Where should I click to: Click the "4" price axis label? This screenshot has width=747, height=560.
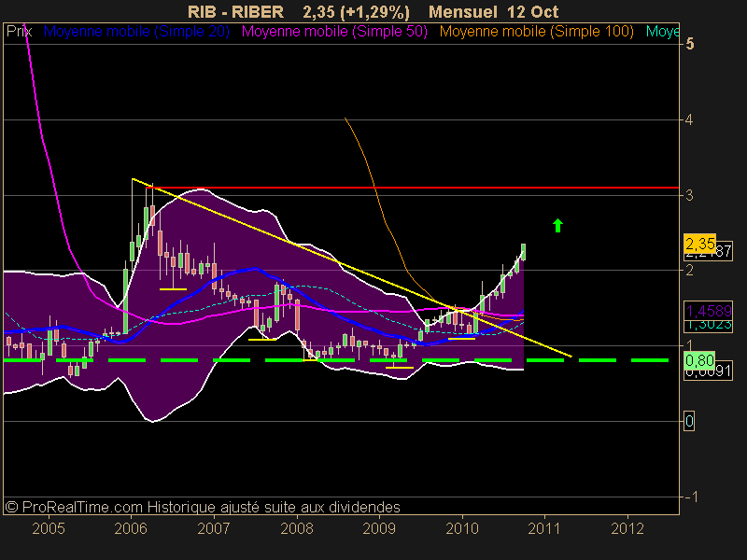point(689,120)
